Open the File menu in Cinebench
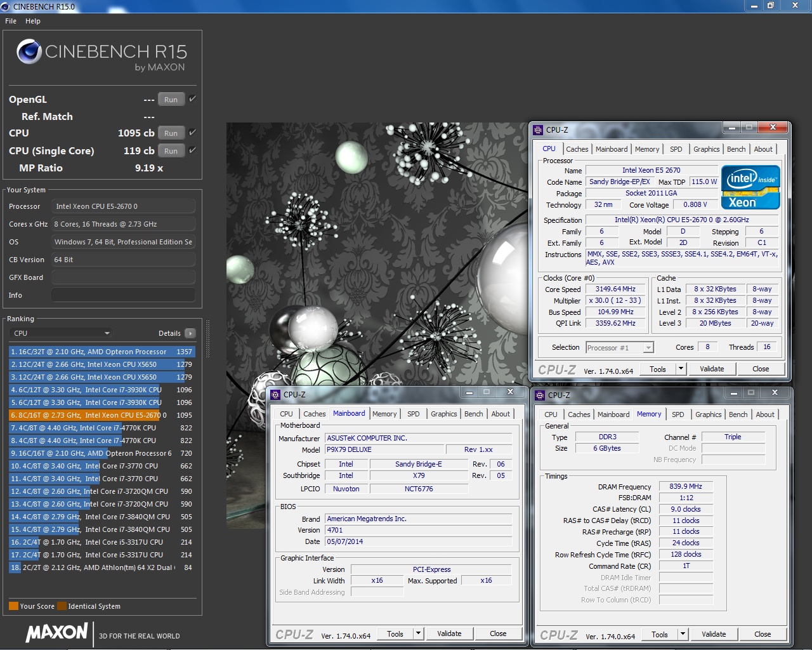 pos(11,21)
